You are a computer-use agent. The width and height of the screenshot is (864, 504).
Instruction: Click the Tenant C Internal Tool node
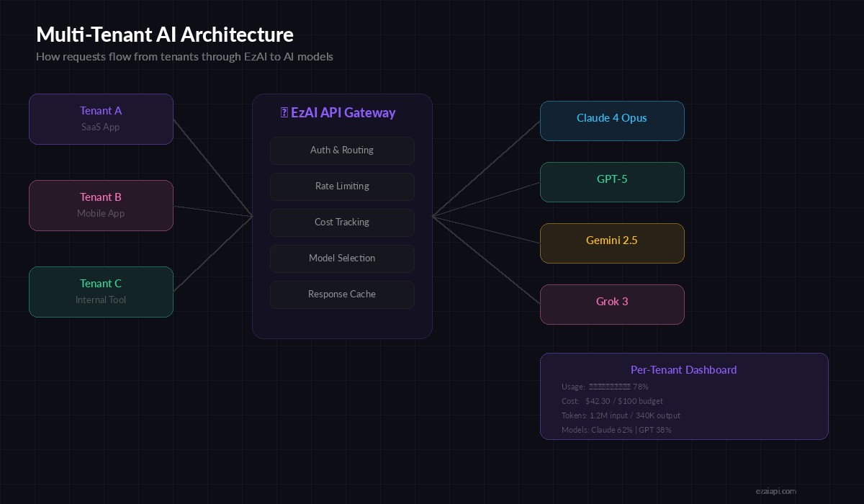point(101,292)
